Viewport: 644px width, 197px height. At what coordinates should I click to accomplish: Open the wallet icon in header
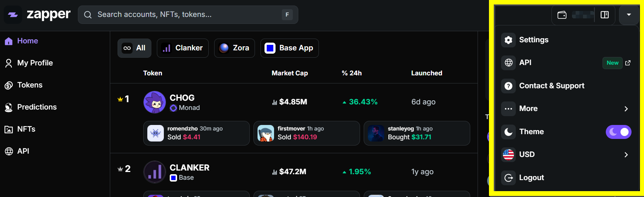click(x=562, y=15)
